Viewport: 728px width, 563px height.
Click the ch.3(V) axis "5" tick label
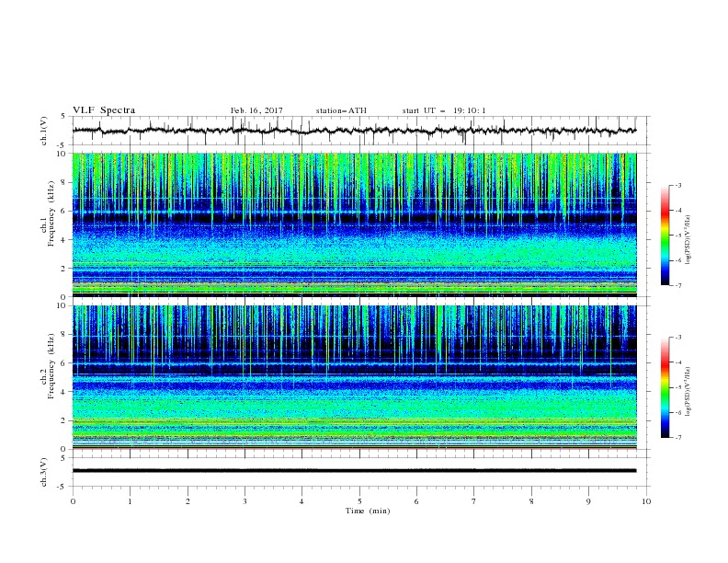pos(64,457)
